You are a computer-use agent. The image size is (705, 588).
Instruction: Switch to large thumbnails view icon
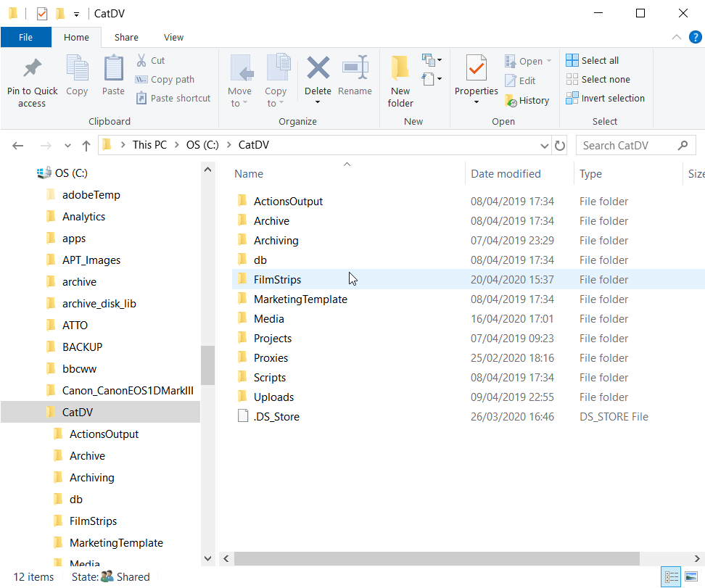[691, 576]
